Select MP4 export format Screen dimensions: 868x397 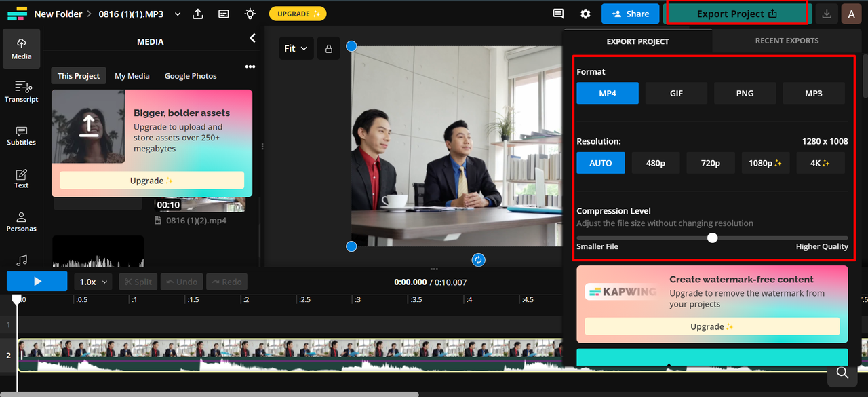click(x=608, y=93)
